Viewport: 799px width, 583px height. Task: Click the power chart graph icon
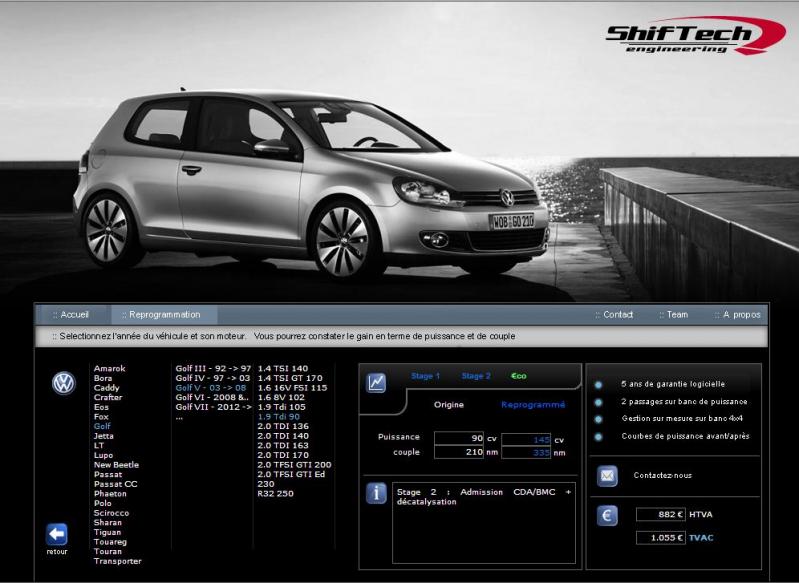pyautogui.click(x=376, y=383)
